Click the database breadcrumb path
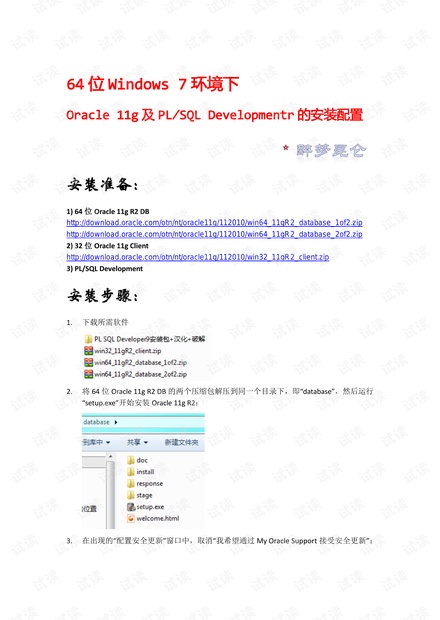440x620 pixels. click(96, 422)
